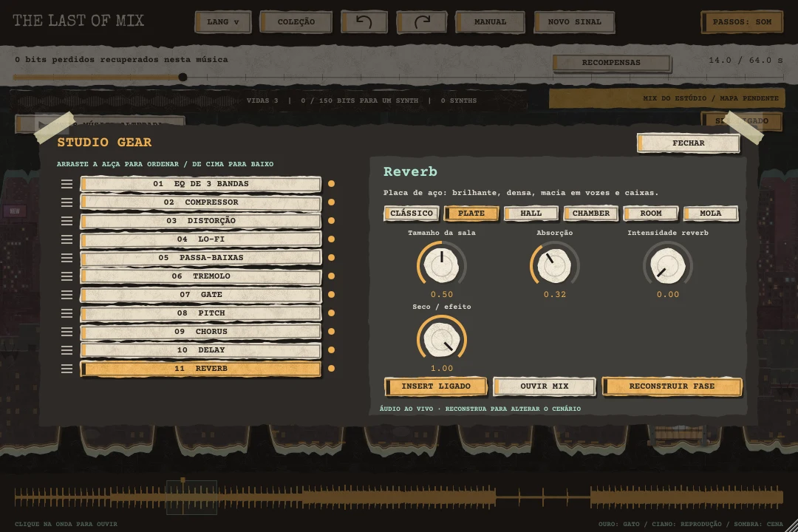Click the Absorção knob
The height and width of the screenshot is (532, 798).
click(554, 265)
